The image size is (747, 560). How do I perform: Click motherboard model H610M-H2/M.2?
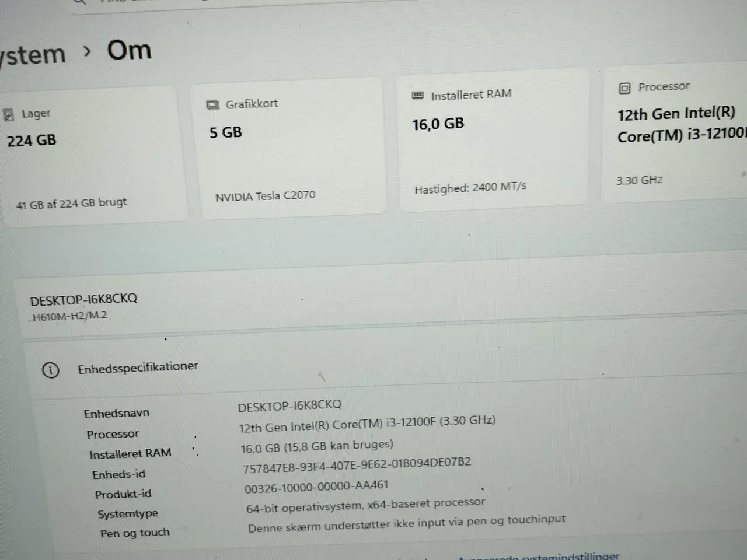[69, 317]
